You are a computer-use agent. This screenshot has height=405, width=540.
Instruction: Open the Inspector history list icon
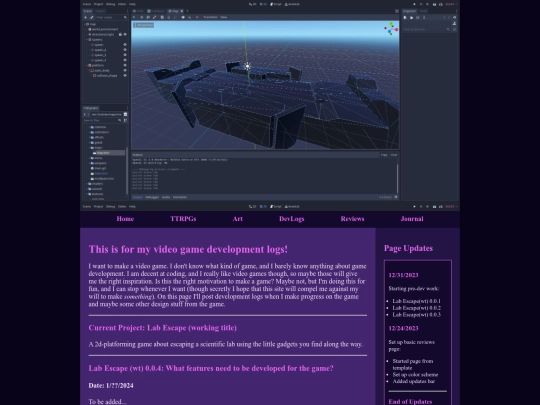pyautogui.click(x=455, y=17)
